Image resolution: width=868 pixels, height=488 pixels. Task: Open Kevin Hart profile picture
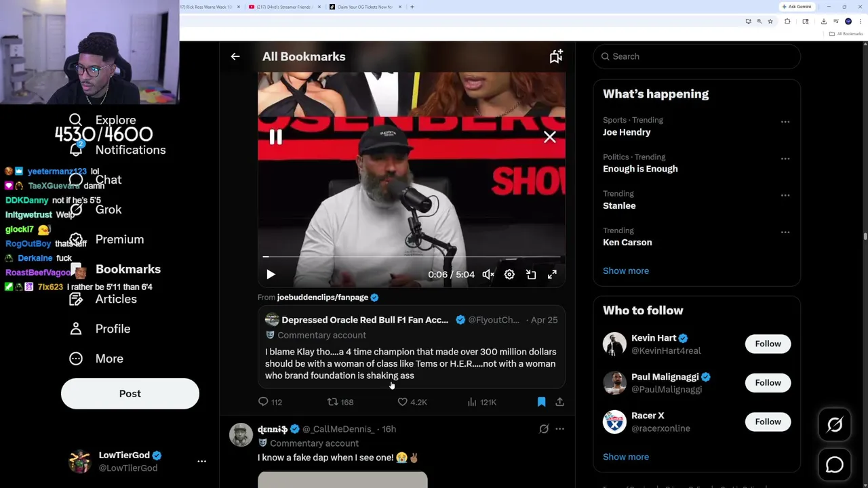pyautogui.click(x=614, y=344)
